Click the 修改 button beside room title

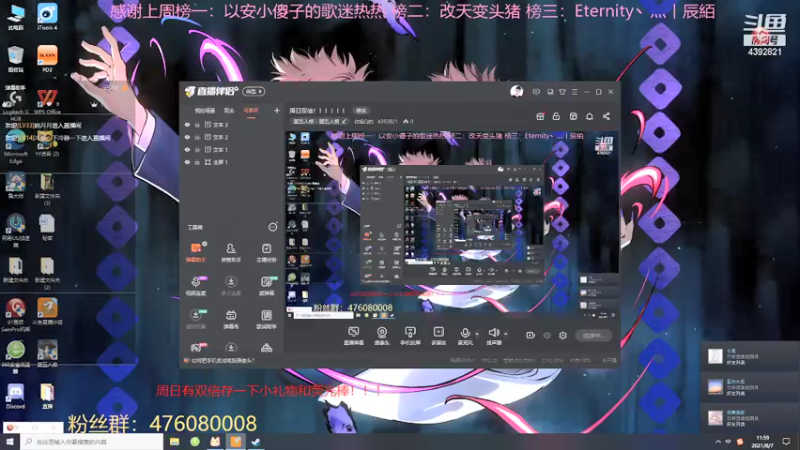point(361,111)
